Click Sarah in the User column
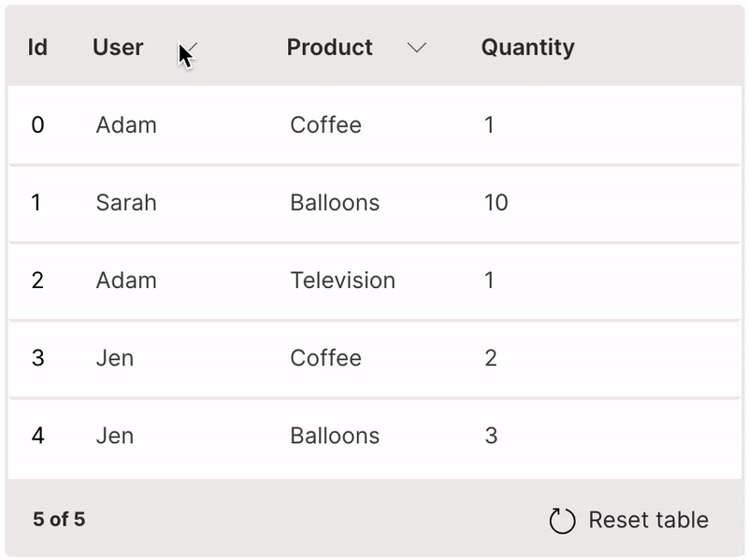The width and height of the screenshot is (748, 560). 126,203
